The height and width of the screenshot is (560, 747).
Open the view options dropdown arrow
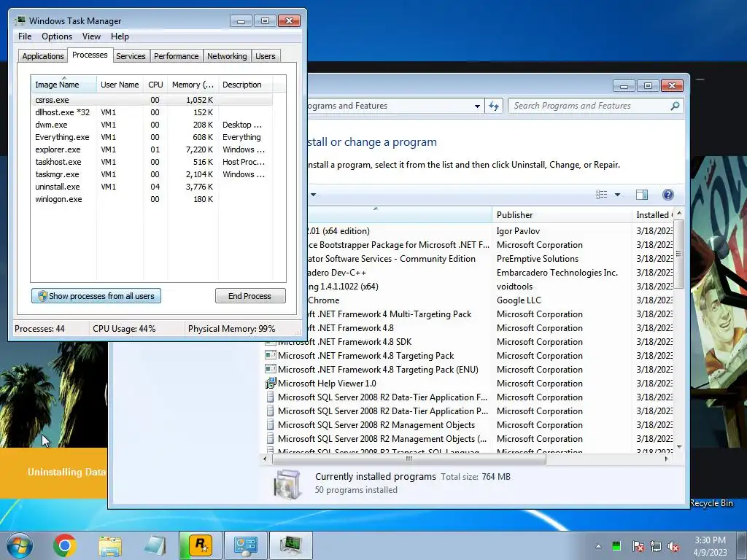617,194
